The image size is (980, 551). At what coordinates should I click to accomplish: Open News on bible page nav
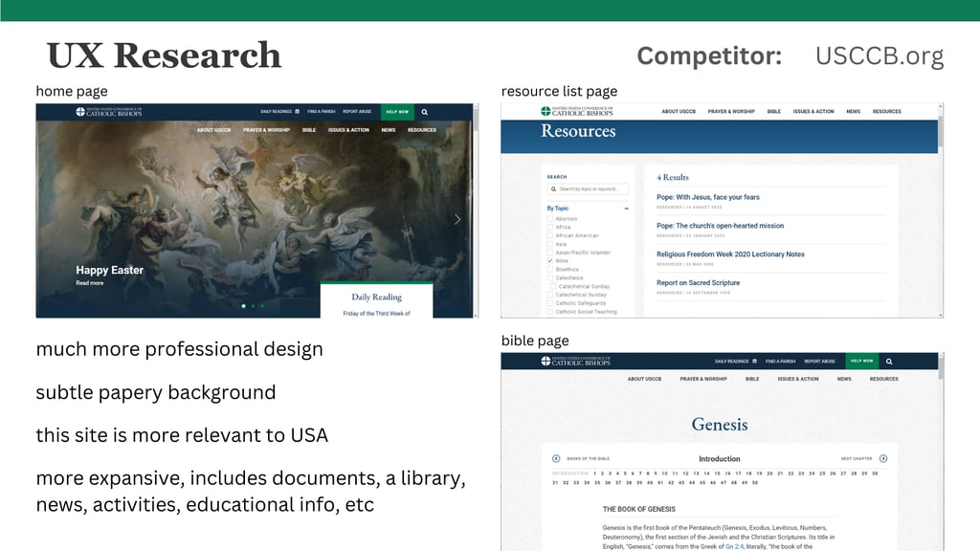tap(844, 379)
